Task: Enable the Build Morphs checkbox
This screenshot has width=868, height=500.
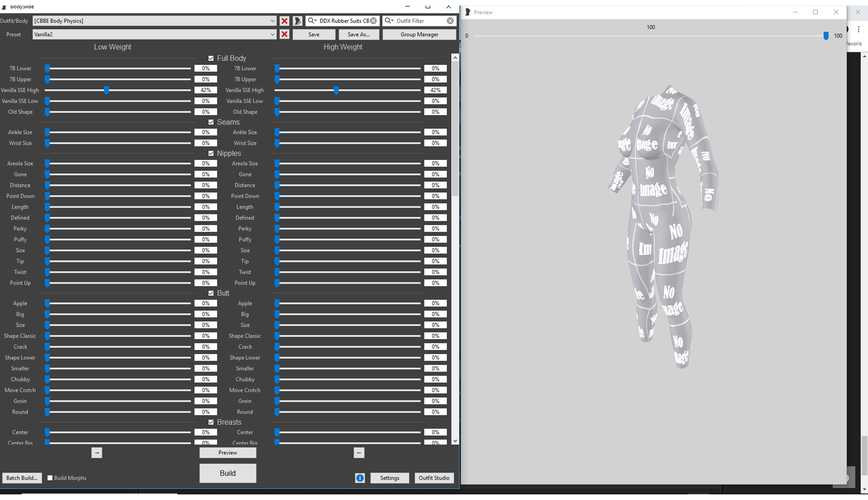Action: [50, 478]
